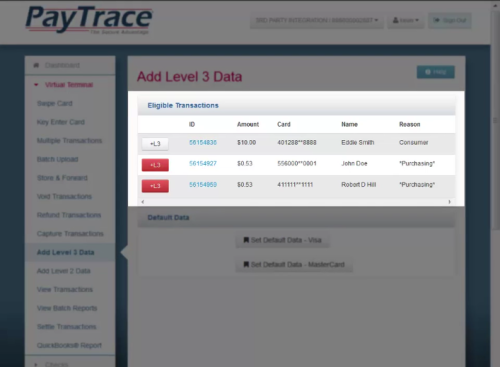The width and height of the screenshot is (500, 367).
Task: Click the PayTrace logo
Action: tap(89, 19)
